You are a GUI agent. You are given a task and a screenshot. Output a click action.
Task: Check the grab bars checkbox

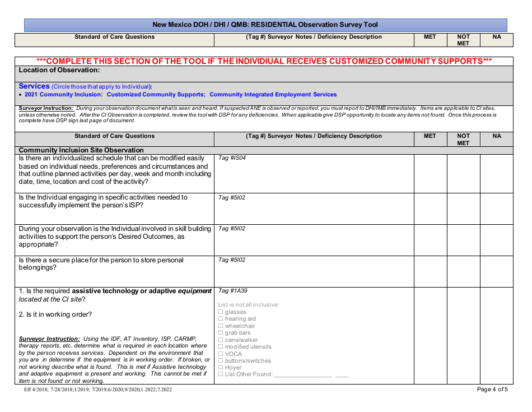221,332
